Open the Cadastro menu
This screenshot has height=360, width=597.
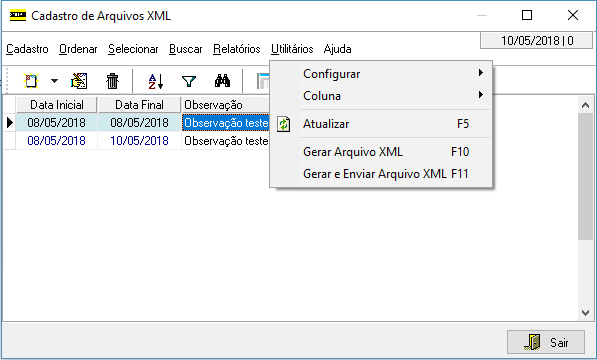[x=27, y=49]
